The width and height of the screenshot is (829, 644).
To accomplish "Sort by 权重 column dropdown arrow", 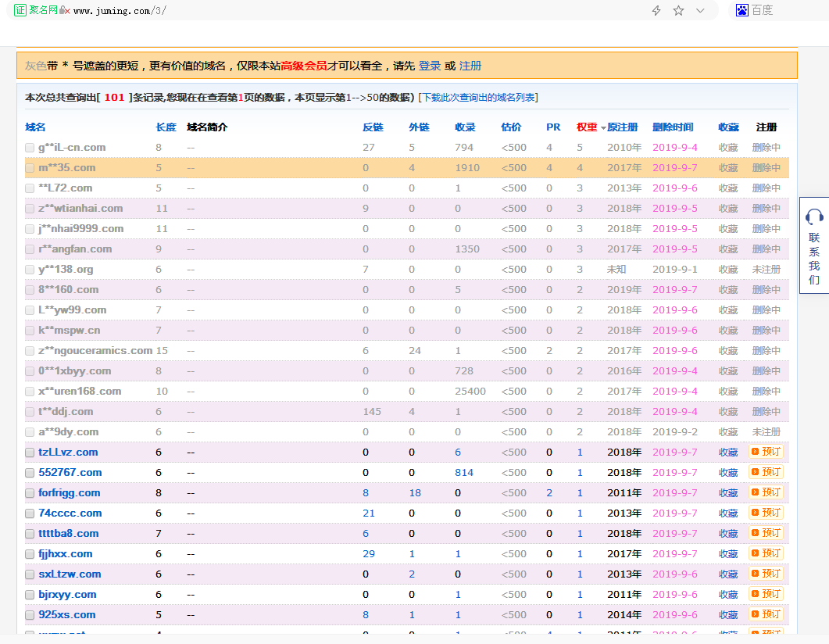I will [x=603, y=128].
